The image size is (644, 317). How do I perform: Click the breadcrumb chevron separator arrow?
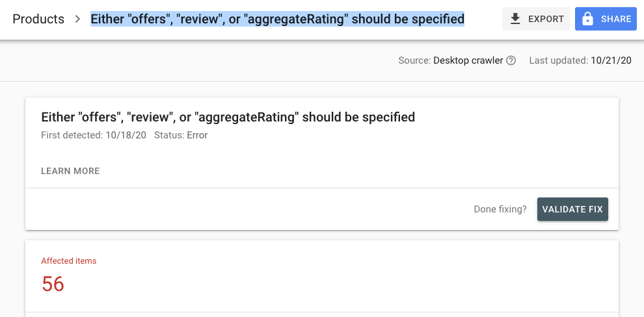77,19
